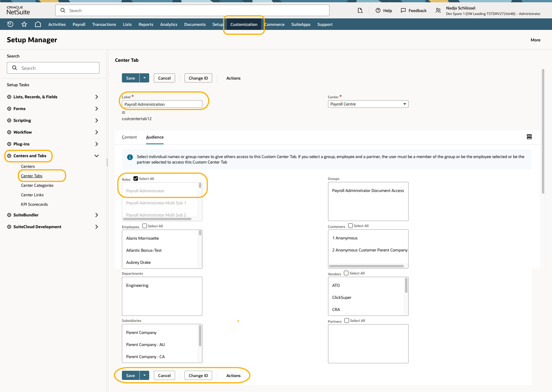Open the top Save button dropdown arrow

click(145, 78)
